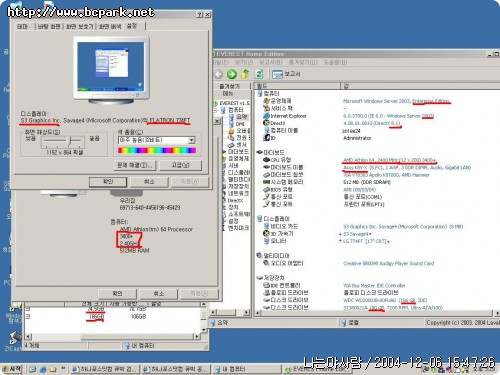The height and width of the screenshot is (375, 500).
Task: Click the AMD Athlon 64 2400 MHz link
Action: coord(389,160)
